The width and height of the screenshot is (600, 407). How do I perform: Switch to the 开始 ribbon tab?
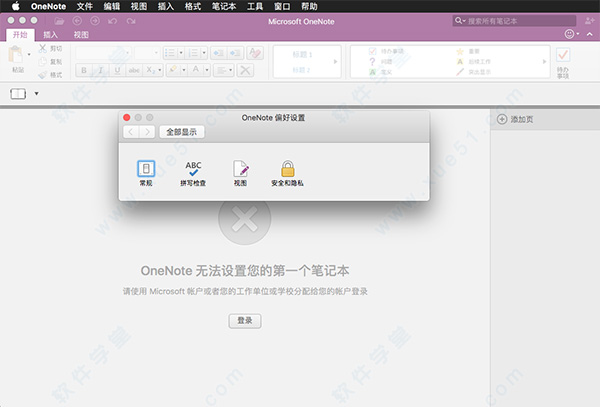20,35
